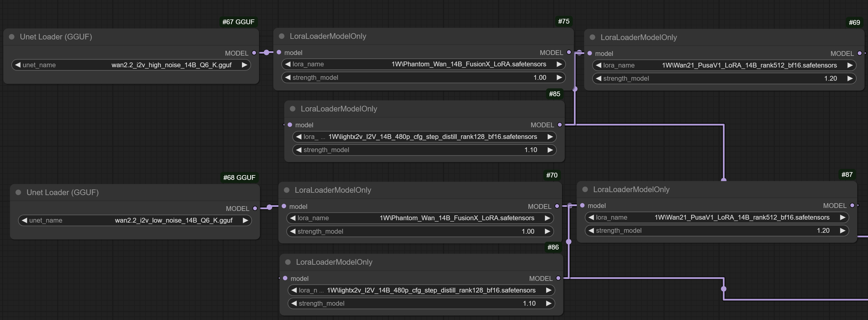The width and height of the screenshot is (868, 320).
Task: Collapse LoraLoaderModelOnly node #75 via title dot
Action: (282, 36)
